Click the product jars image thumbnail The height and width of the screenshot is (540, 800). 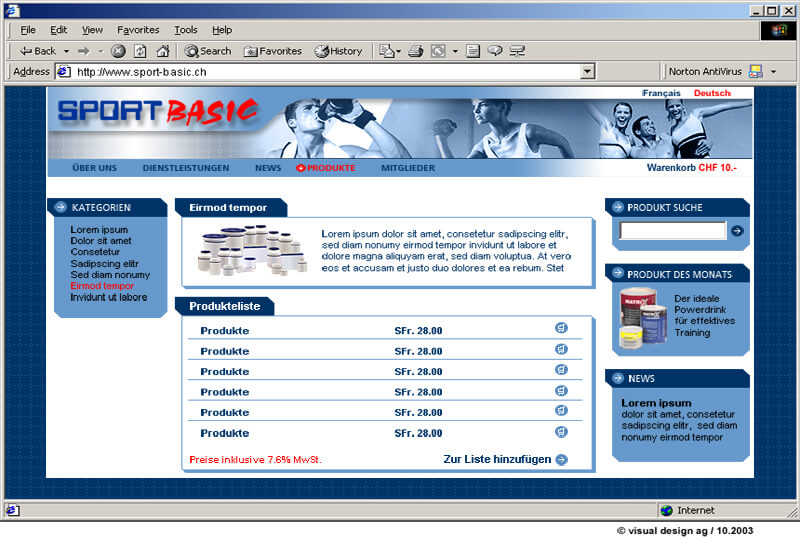coord(252,250)
